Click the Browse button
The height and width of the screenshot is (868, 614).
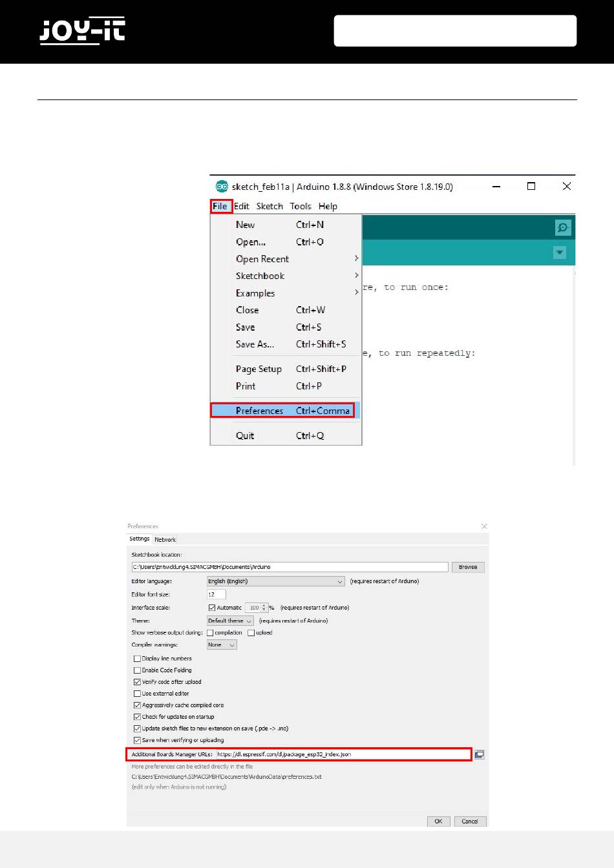click(468, 567)
